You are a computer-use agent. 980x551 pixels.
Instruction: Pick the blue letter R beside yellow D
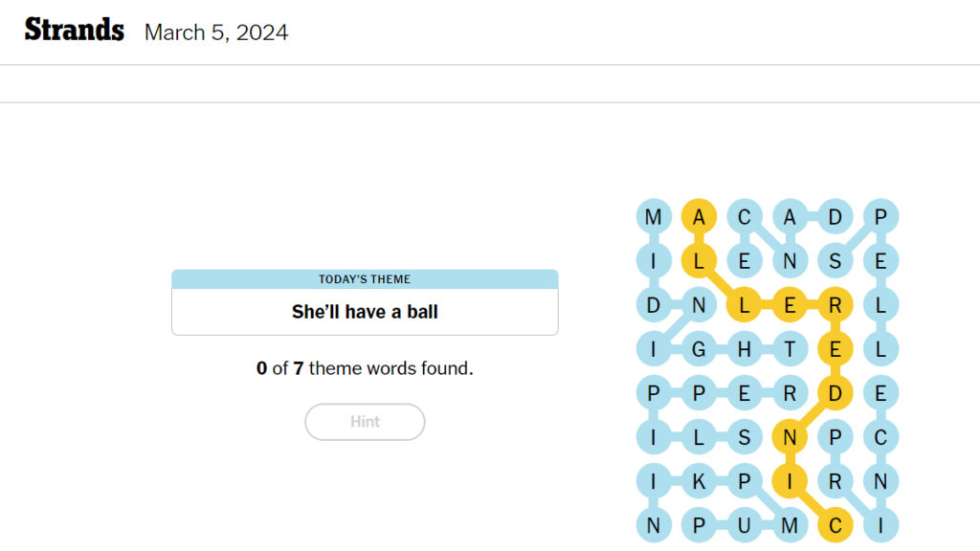pos(790,392)
